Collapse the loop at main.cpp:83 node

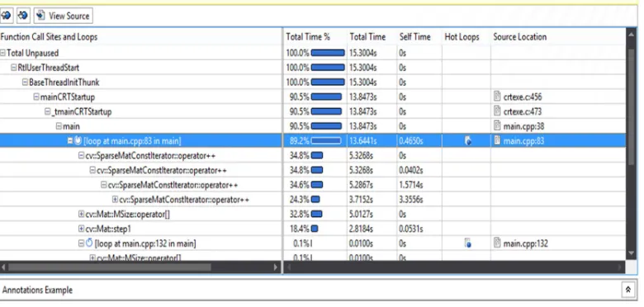(70, 141)
